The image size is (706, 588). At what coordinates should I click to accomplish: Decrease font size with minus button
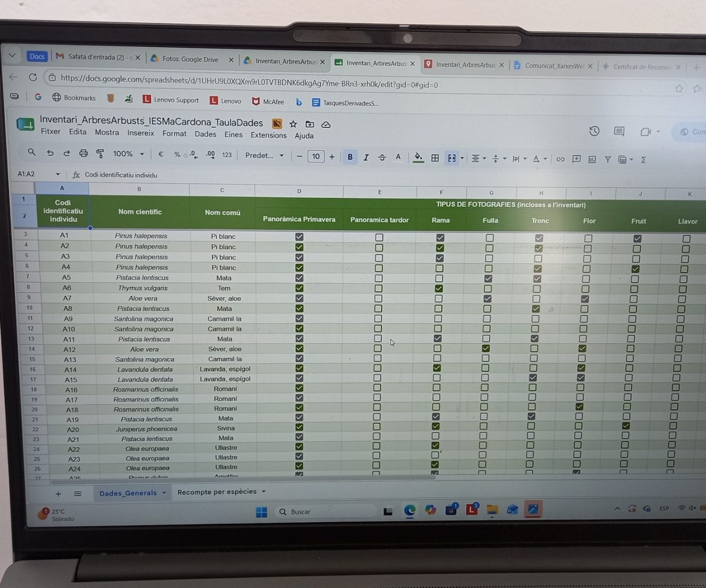299,156
